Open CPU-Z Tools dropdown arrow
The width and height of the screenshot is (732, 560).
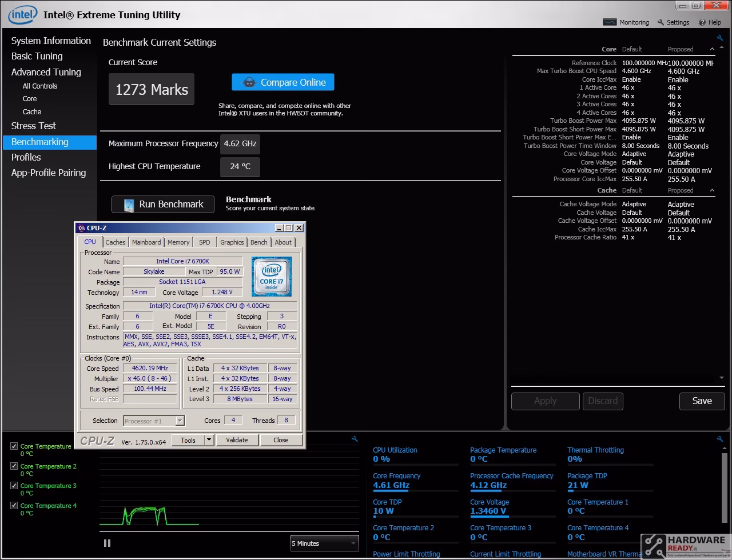click(209, 440)
